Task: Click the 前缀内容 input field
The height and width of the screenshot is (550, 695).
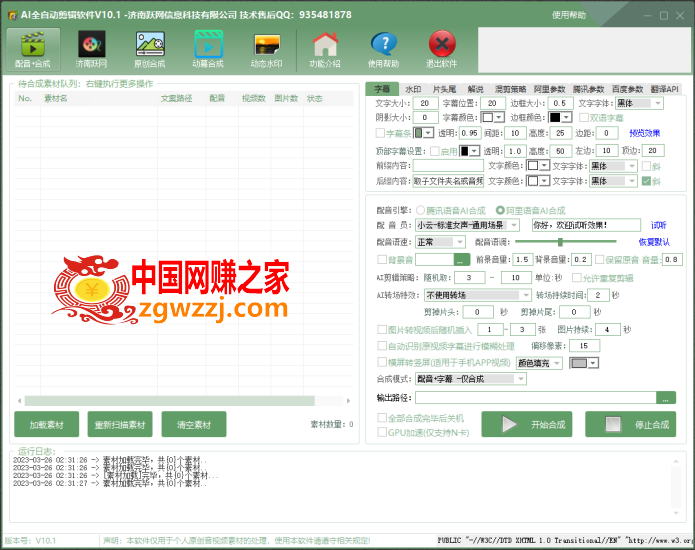Action: click(x=448, y=166)
